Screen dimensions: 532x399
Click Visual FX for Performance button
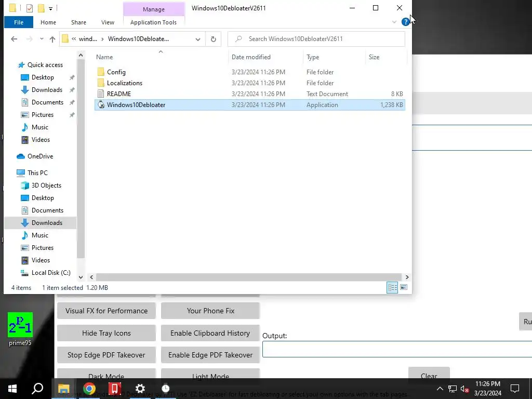click(107, 311)
